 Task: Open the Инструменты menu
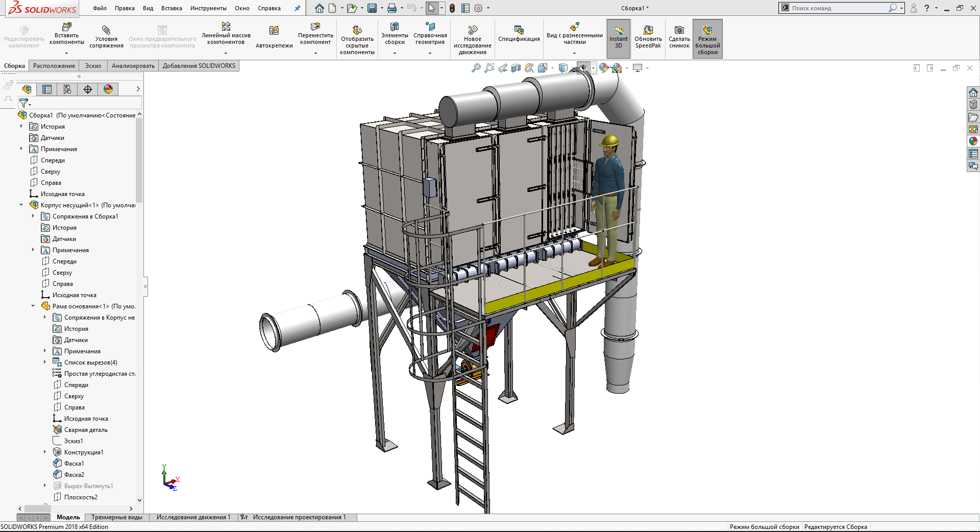(208, 8)
